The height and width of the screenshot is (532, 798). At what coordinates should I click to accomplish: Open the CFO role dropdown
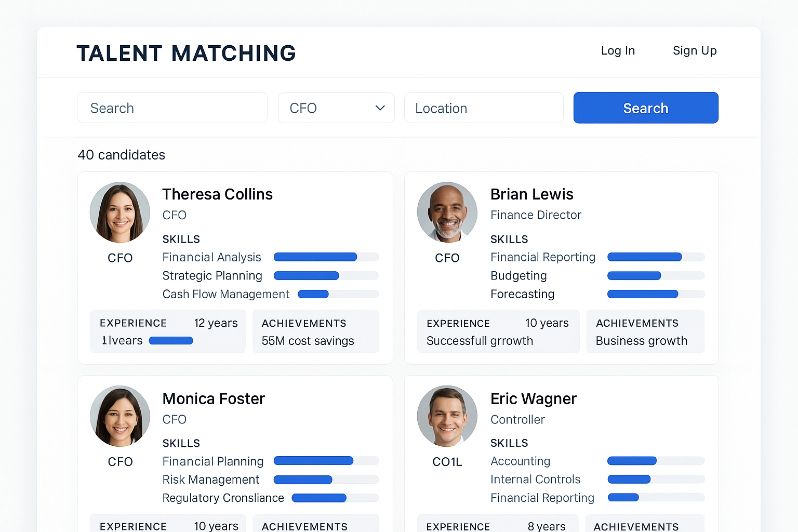tap(336, 108)
